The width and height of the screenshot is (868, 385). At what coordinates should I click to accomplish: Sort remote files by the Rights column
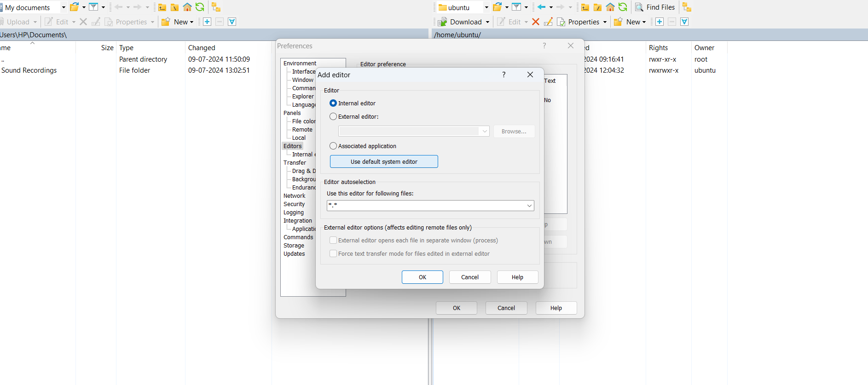click(658, 48)
